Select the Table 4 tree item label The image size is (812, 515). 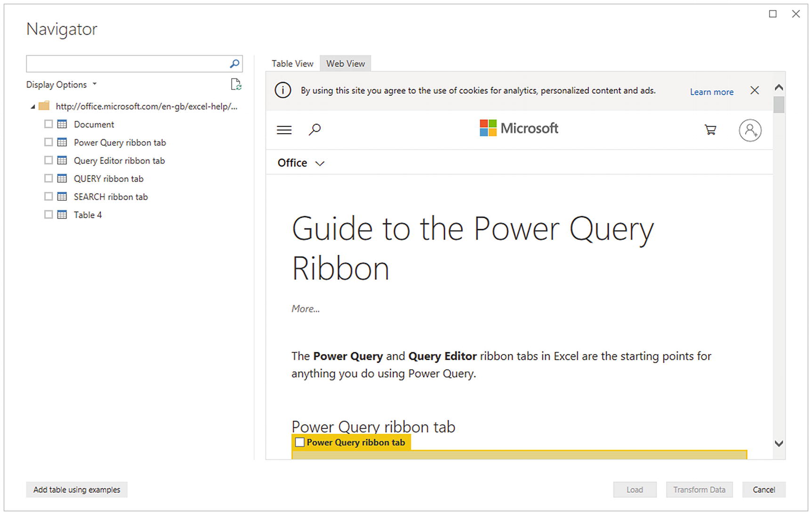(x=88, y=214)
